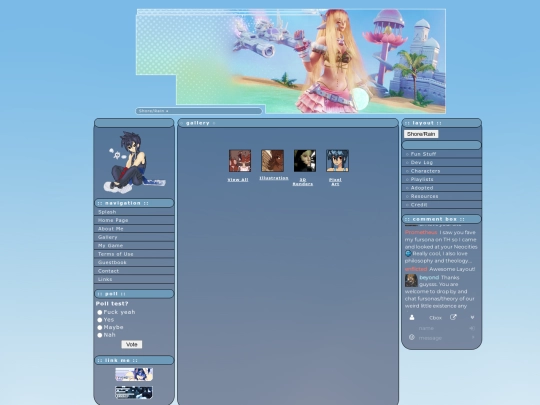Open Links navigation item
The height and width of the screenshot is (405, 540).
point(134,279)
